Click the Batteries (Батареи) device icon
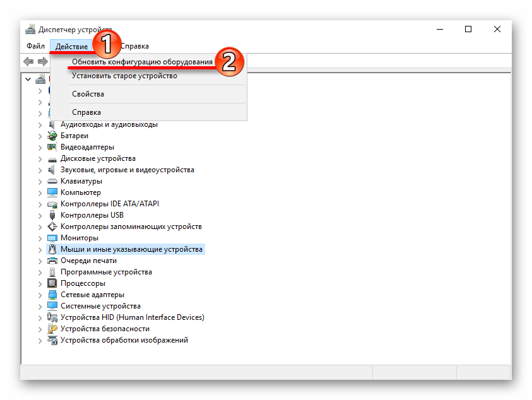532x400 pixels. click(x=53, y=136)
